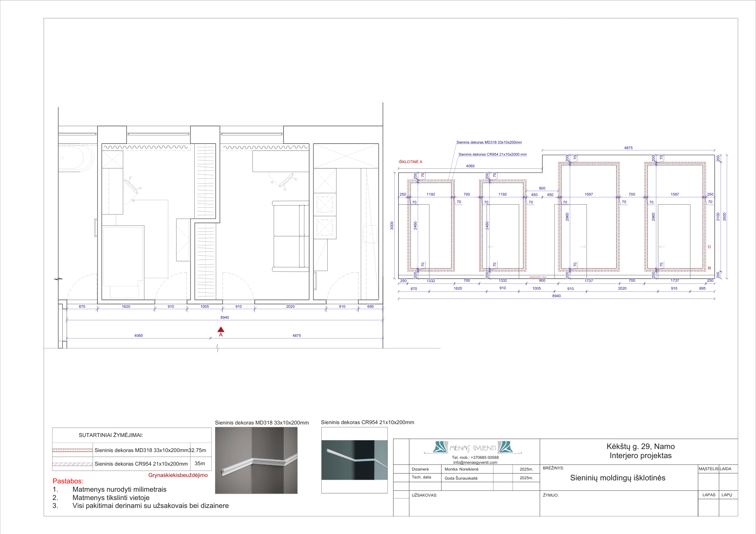
Task: Select the upper stove burner symbol in kitchen
Action: pos(325,205)
